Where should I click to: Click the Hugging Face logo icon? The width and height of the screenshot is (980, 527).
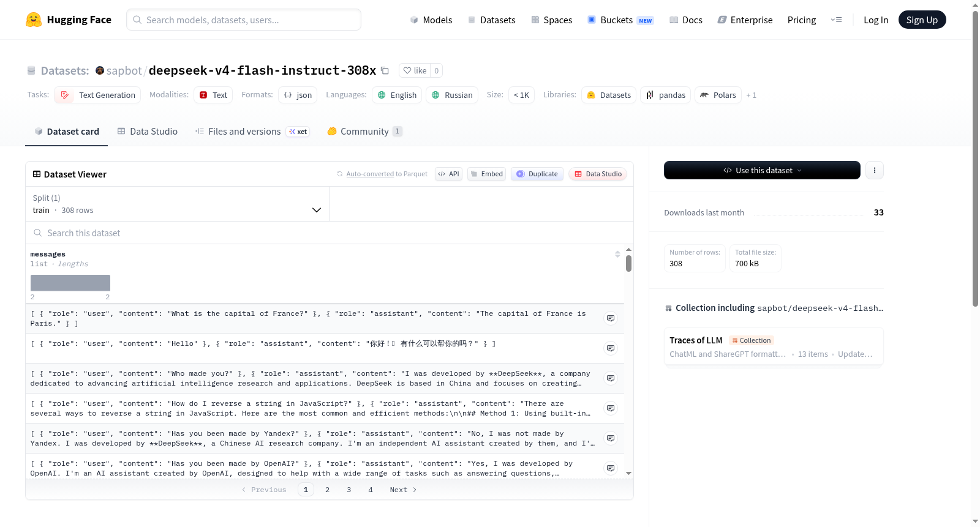pyautogui.click(x=34, y=20)
